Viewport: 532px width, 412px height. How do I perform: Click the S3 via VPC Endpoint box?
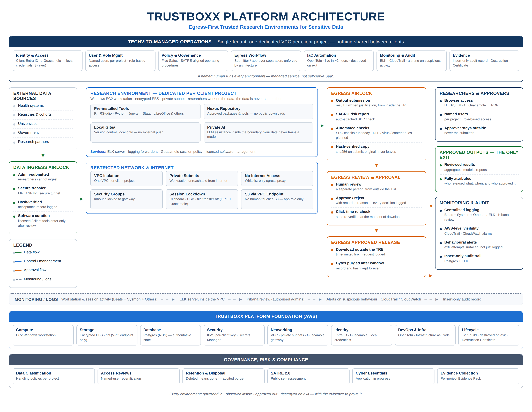pyautogui.click(x=277, y=199)
